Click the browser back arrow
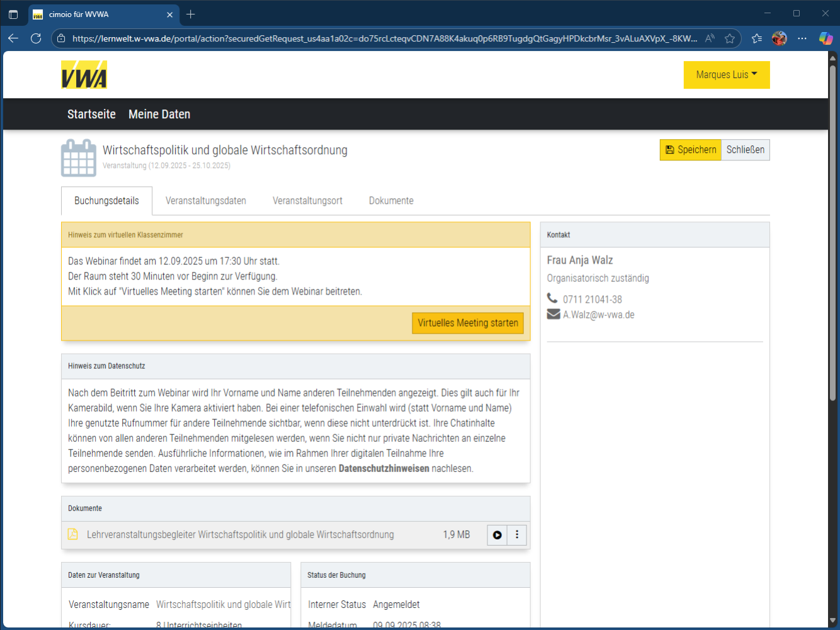The width and height of the screenshot is (840, 630). point(13,38)
